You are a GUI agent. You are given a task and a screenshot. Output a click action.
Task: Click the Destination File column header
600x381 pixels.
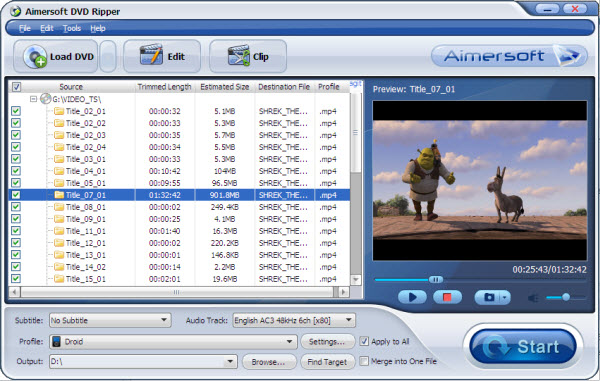[x=284, y=87]
